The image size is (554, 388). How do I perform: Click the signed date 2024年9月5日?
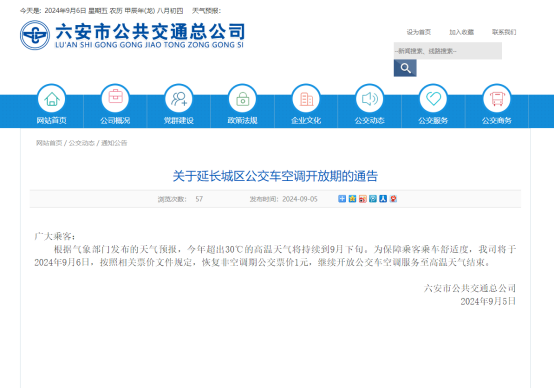[x=488, y=301]
